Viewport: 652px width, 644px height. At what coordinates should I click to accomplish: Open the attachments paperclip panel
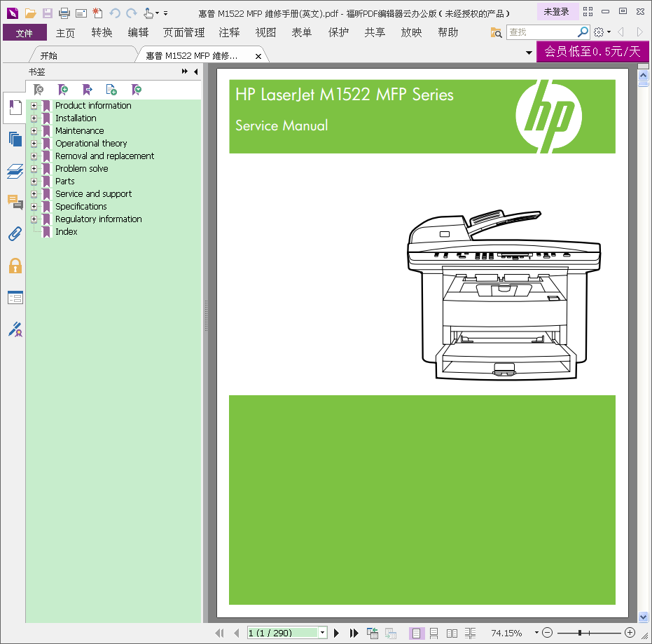click(x=15, y=234)
